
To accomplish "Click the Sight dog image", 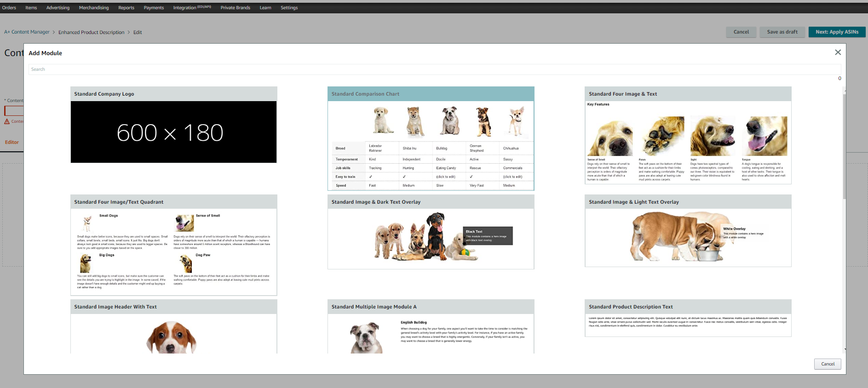I will click(x=713, y=136).
